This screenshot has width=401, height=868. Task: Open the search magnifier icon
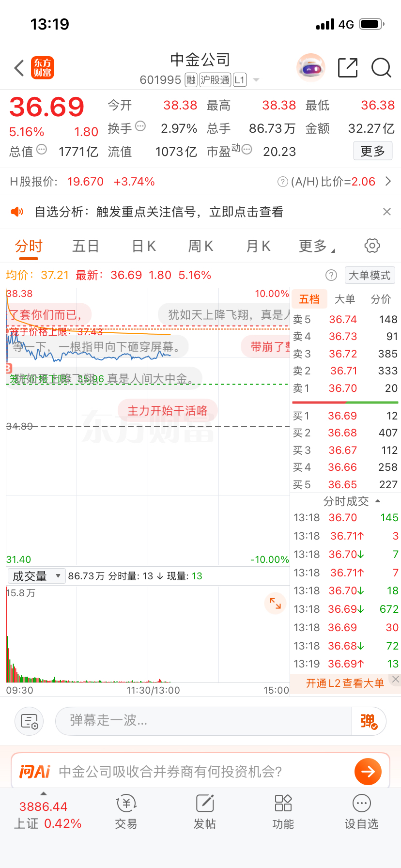click(381, 68)
